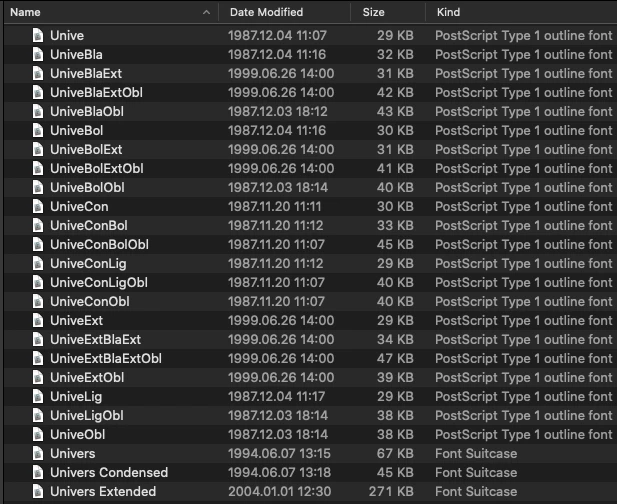The height and width of the screenshot is (504, 617).
Task: Select the file name UniveLig
Action: 76,396
